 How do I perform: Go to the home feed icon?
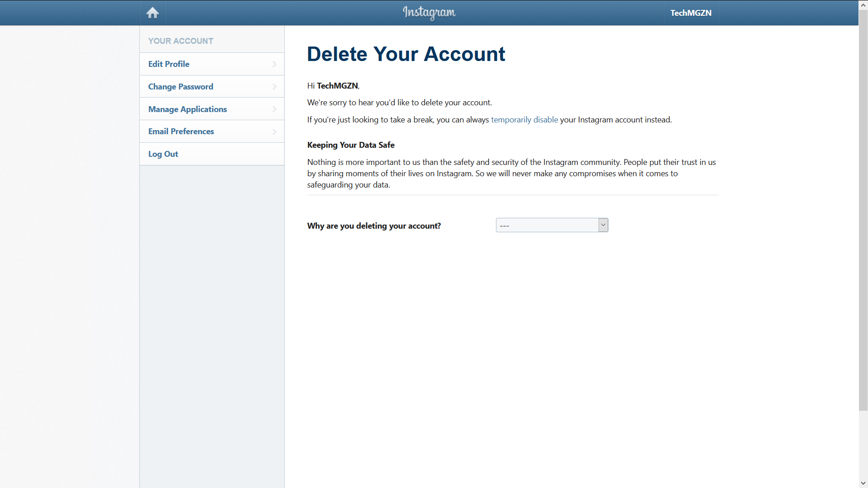152,13
